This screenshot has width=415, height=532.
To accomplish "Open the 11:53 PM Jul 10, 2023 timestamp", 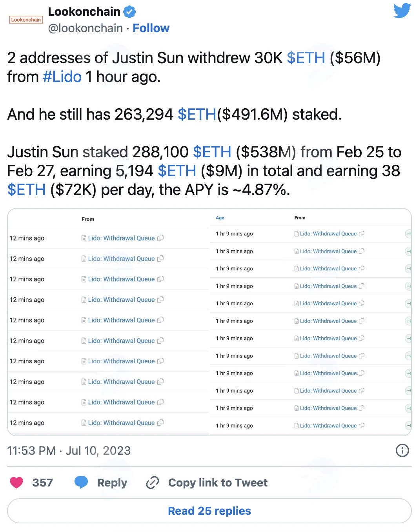I will (x=69, y=450).
